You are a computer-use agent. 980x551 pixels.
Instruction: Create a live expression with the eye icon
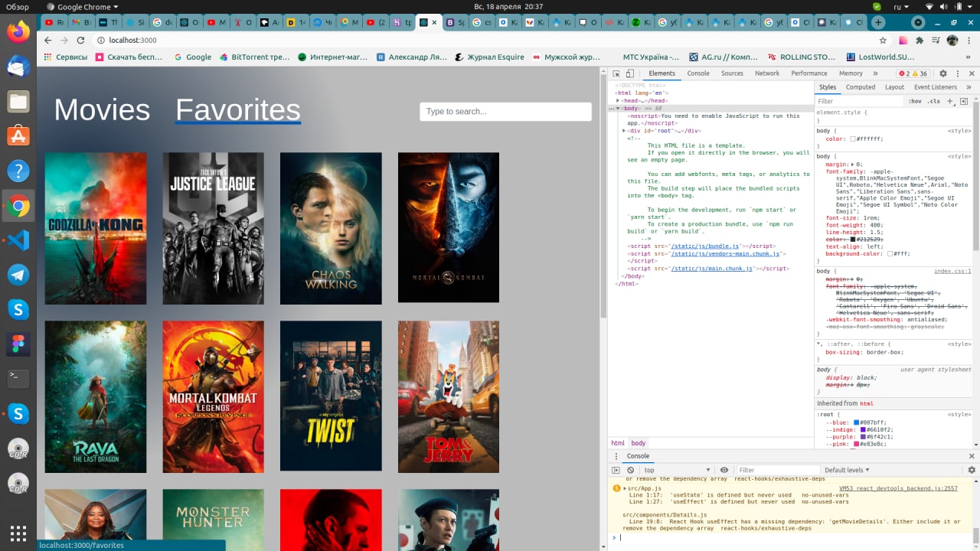pos(724,470)
